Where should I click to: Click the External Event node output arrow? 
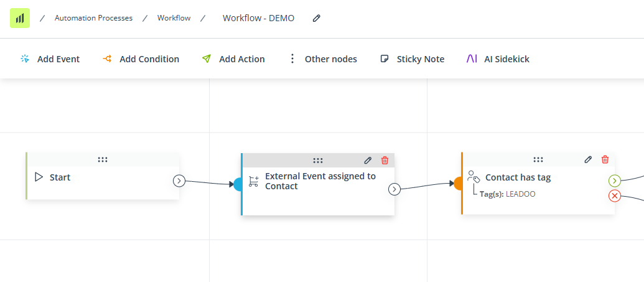tap(394, 189)
